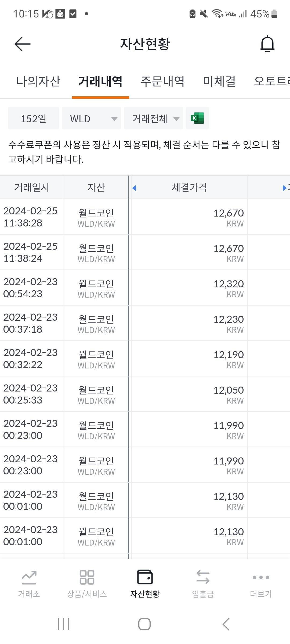
Task: Export trade history using the Excel icon
Action: point(197,118)
